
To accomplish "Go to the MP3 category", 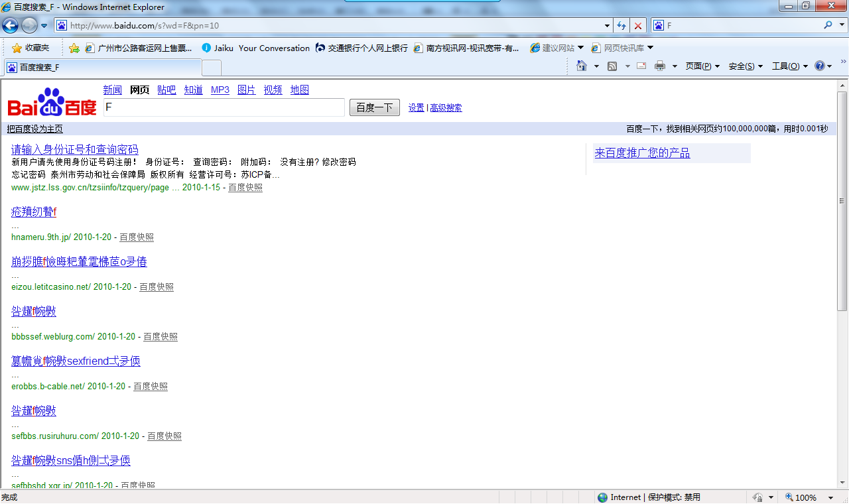I will pos(220,90).
